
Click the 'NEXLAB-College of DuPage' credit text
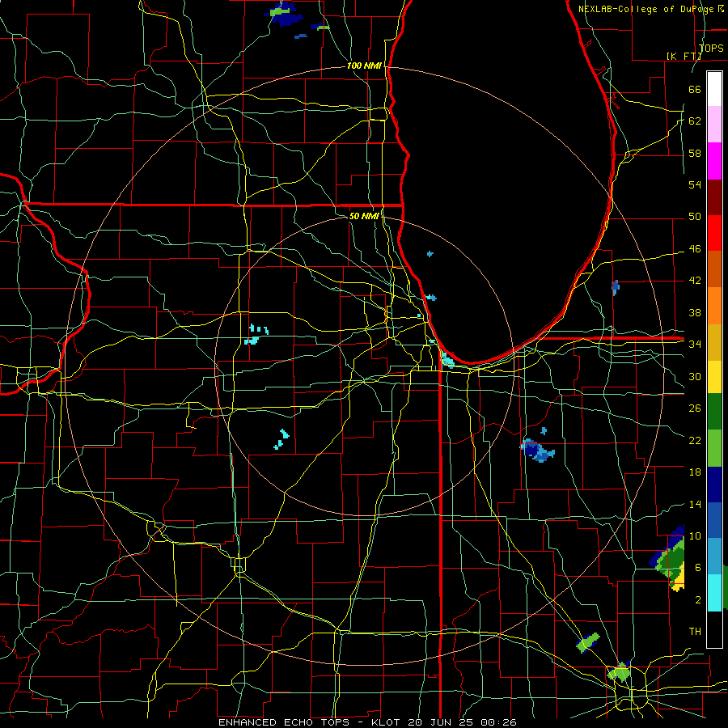(647, 9)
